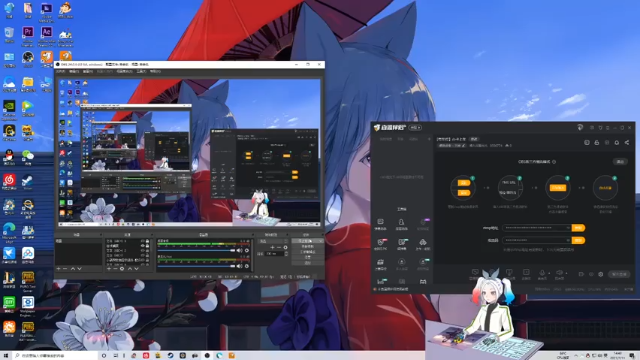Open settings gear in streaming app bottom bar
The image size is (640, 360).
pos(600,274)
